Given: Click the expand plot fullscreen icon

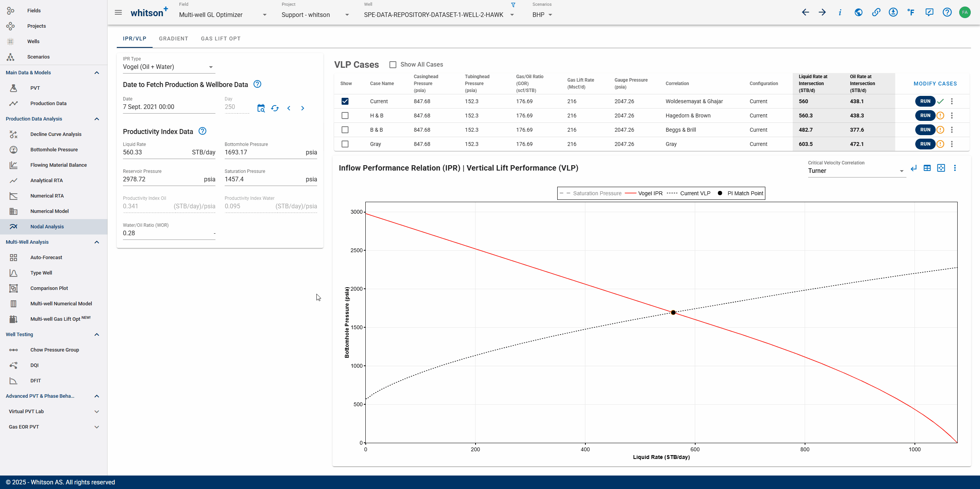Looking at the screenshot, I should [x=941, y=168].
